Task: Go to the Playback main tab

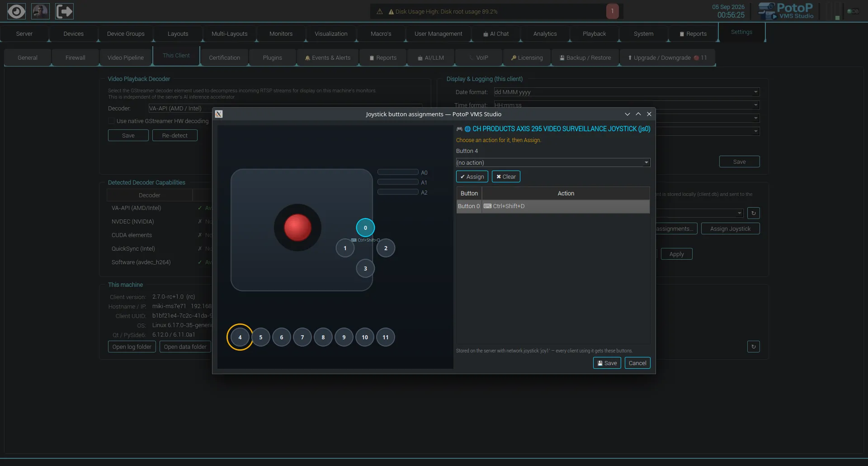Action: 594,34
